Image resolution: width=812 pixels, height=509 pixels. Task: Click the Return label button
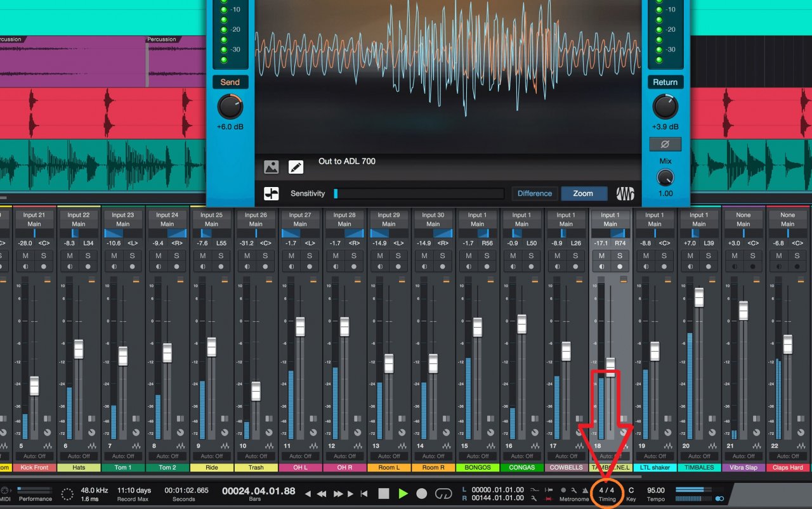[x=665, y=82]
